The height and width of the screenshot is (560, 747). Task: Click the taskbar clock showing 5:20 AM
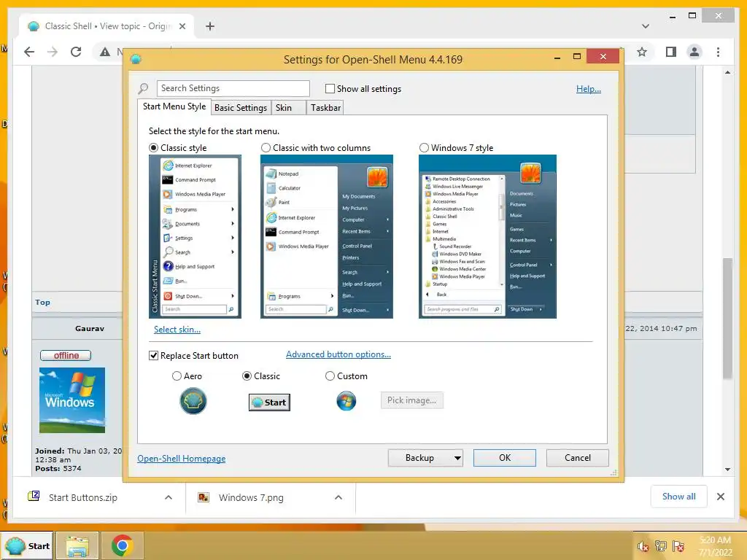[715, 546]
